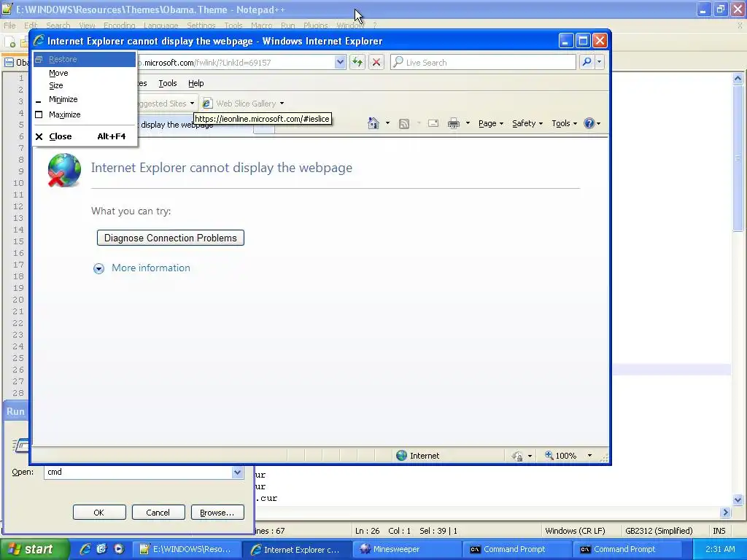Open the Suggested Sites dropdown arrow

point(192,104)
